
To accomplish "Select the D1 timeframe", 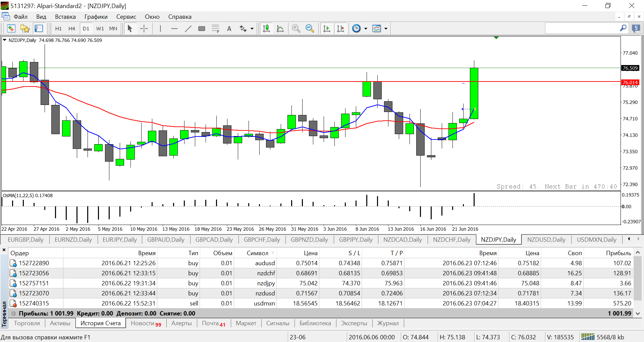I will click(86, 28).
